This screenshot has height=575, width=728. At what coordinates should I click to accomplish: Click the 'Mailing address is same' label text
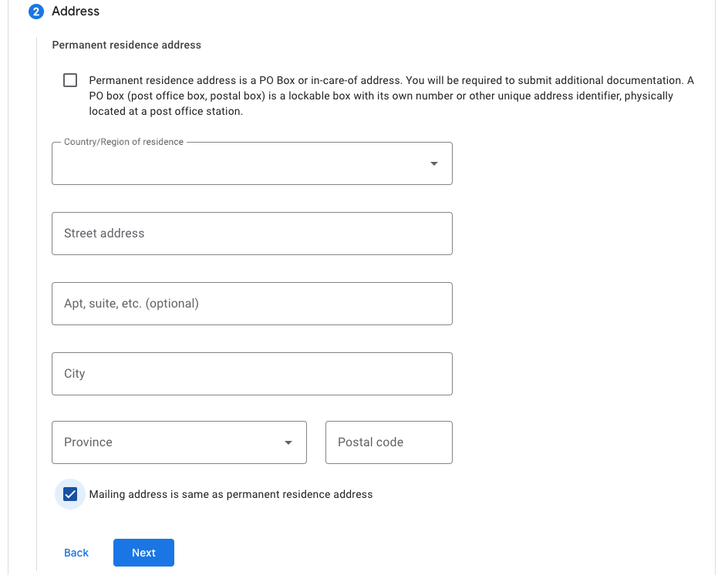click(231, 494)
